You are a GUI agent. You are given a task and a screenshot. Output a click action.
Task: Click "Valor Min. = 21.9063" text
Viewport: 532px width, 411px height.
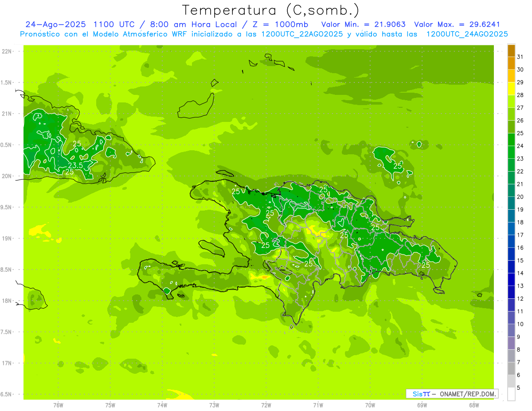pyautogui.click(x=363, y=24)
